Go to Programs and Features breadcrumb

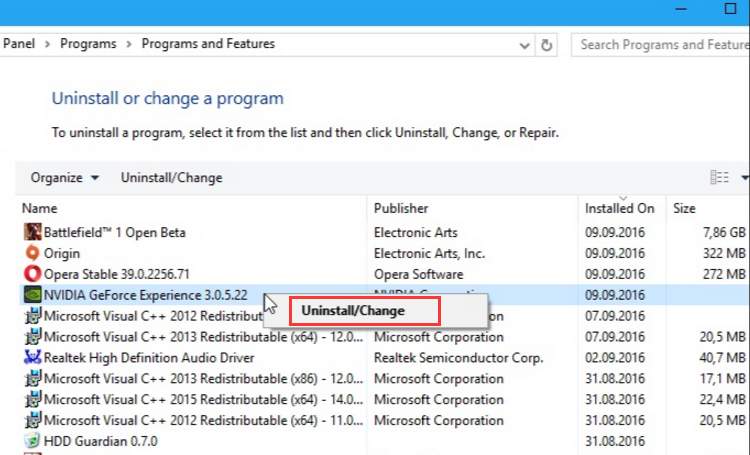[x=208, y=44]
